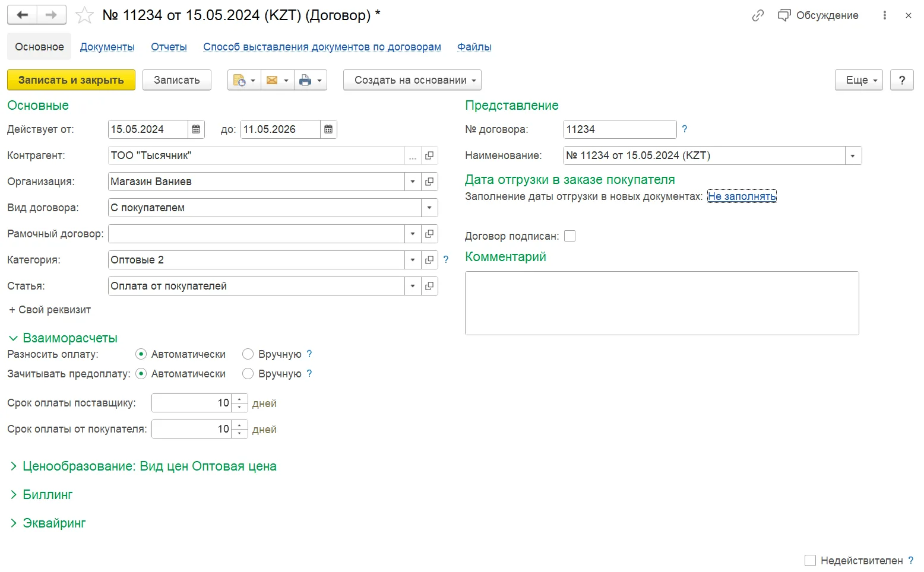
Task: Open the three-dot more options menu
Action: point(885,15)
